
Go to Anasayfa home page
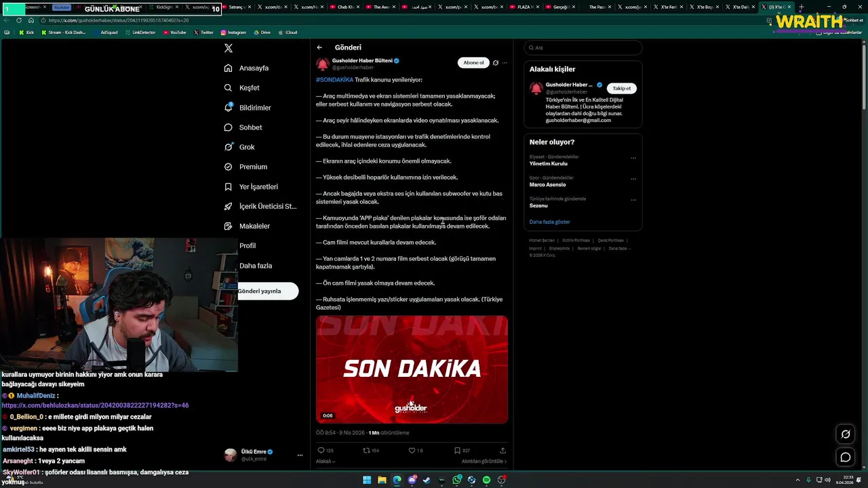(247, 68)
